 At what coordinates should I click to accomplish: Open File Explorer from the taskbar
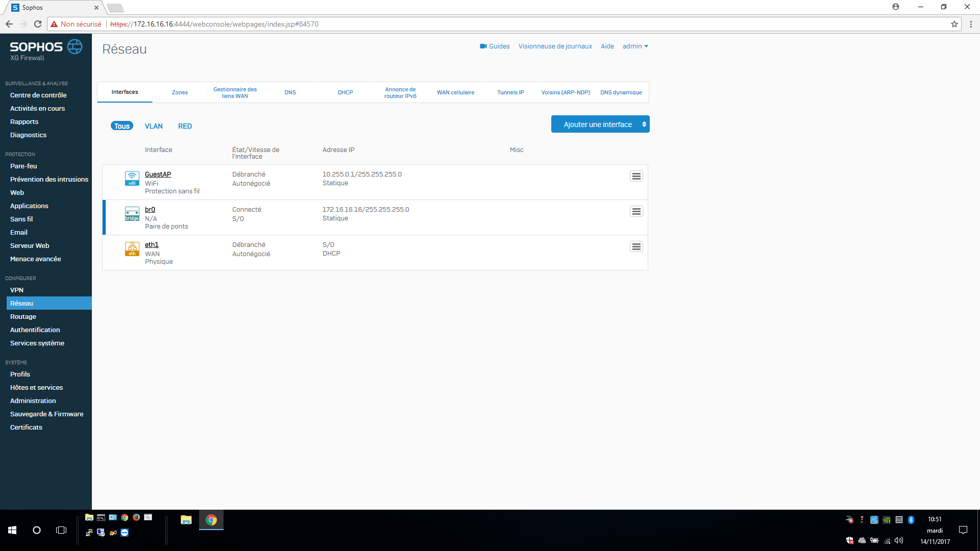click(186, 520)
